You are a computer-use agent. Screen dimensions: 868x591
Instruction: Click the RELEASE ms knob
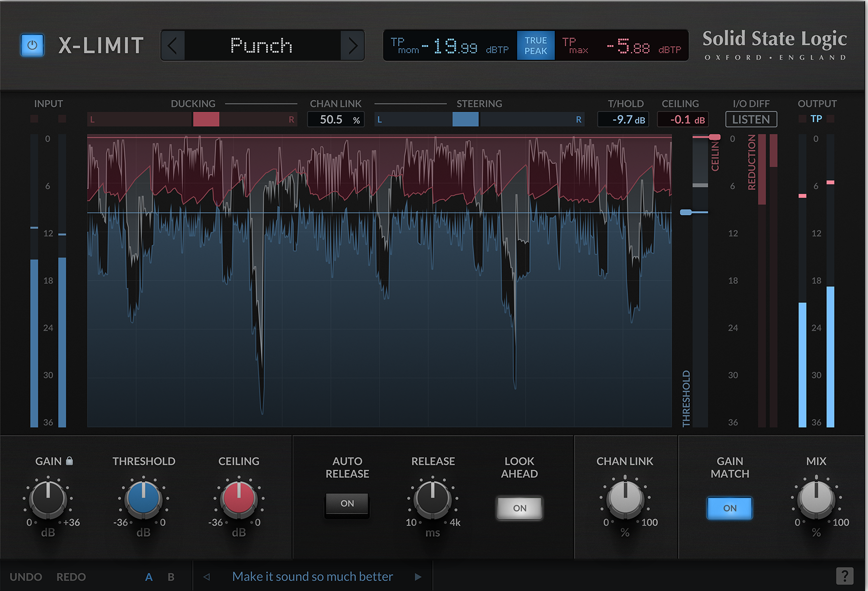pyautogui.click(x=433, y=499)
